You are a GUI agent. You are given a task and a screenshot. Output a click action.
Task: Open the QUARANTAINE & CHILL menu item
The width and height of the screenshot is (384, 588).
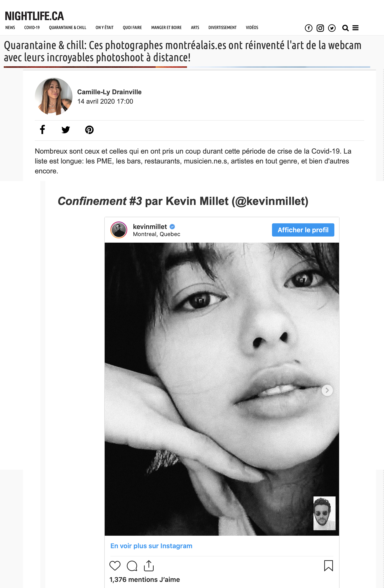click(67, 27)
